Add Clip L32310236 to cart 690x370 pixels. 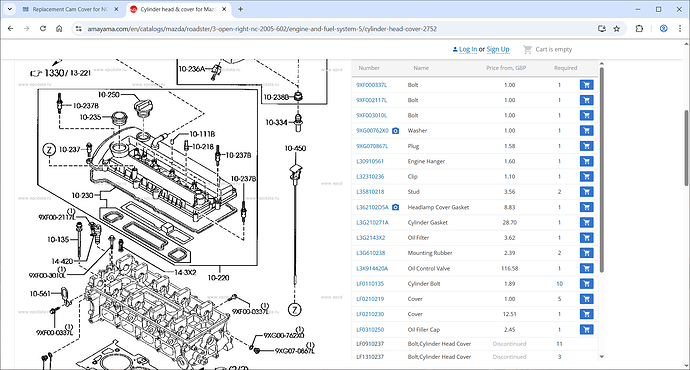point(586,176)
